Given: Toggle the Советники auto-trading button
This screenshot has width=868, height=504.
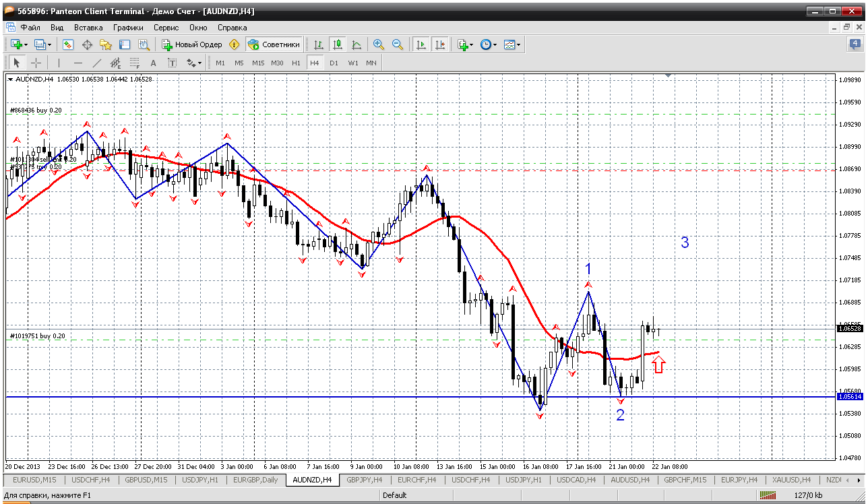Looking at the screenshot, I should [274, 44].
